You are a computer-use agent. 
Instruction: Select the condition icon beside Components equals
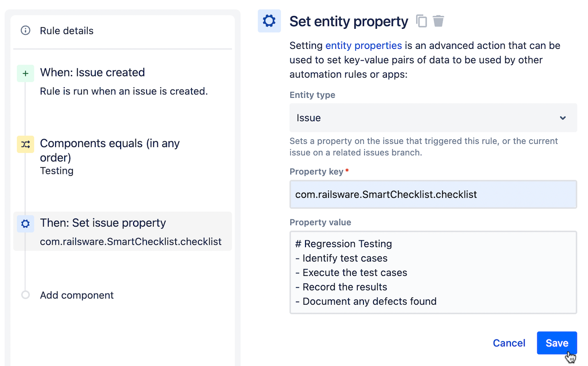pos(25,144)
